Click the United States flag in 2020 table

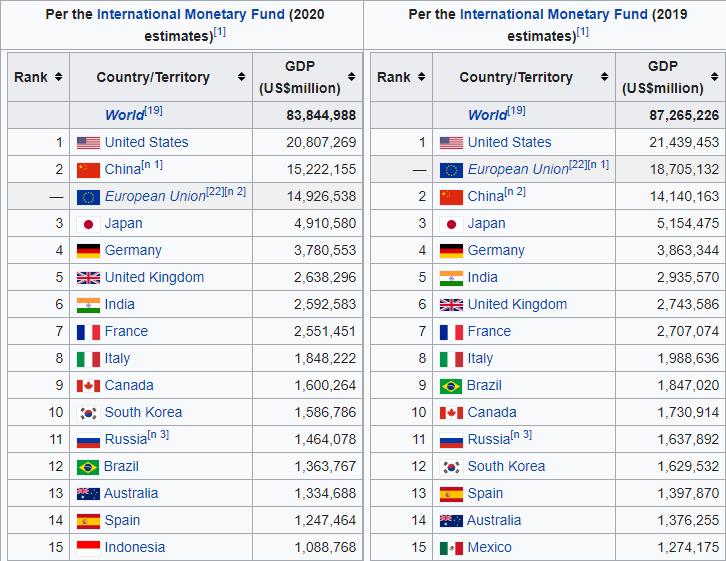[88, 143]
